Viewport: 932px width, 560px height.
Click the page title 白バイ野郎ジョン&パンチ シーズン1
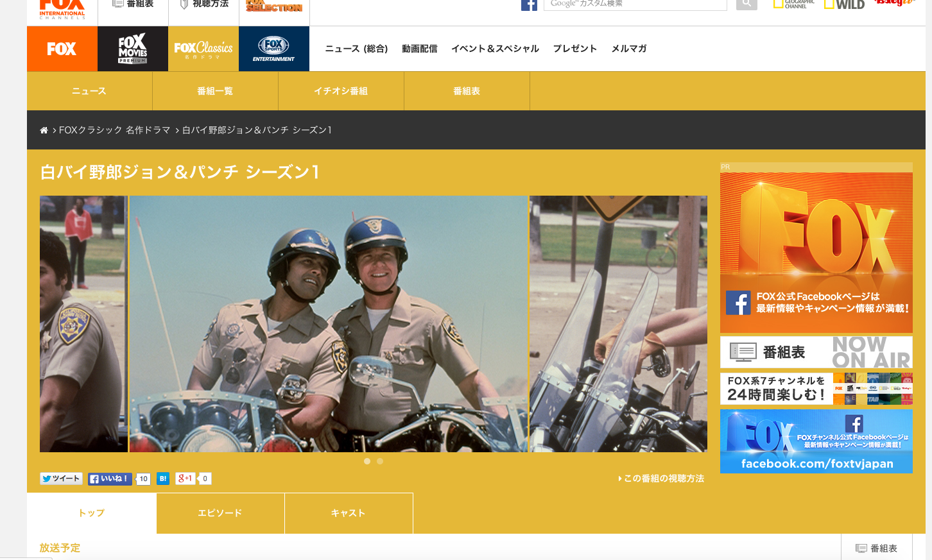coord(180,172)
